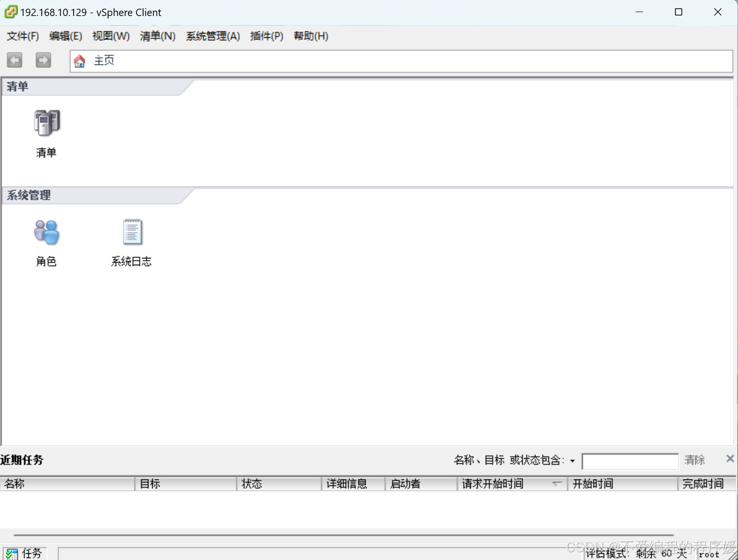Sort by the 开始时间 column header

[x=623, y=483]
